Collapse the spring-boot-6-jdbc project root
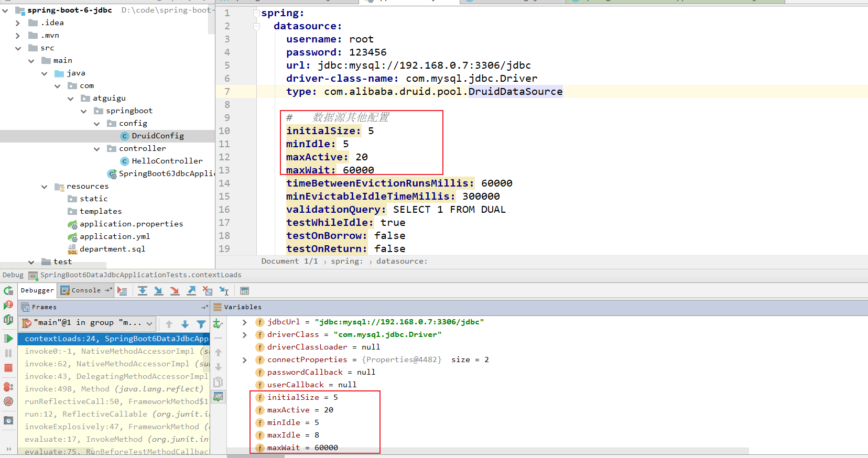The width and height of the screenshot is (868, 458). click(x=5, y=10)
